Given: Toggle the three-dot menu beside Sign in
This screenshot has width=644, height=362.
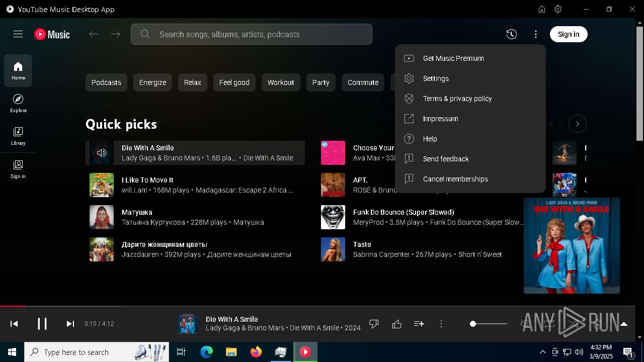Looking at the screenshot, I should tap(536, 34).
